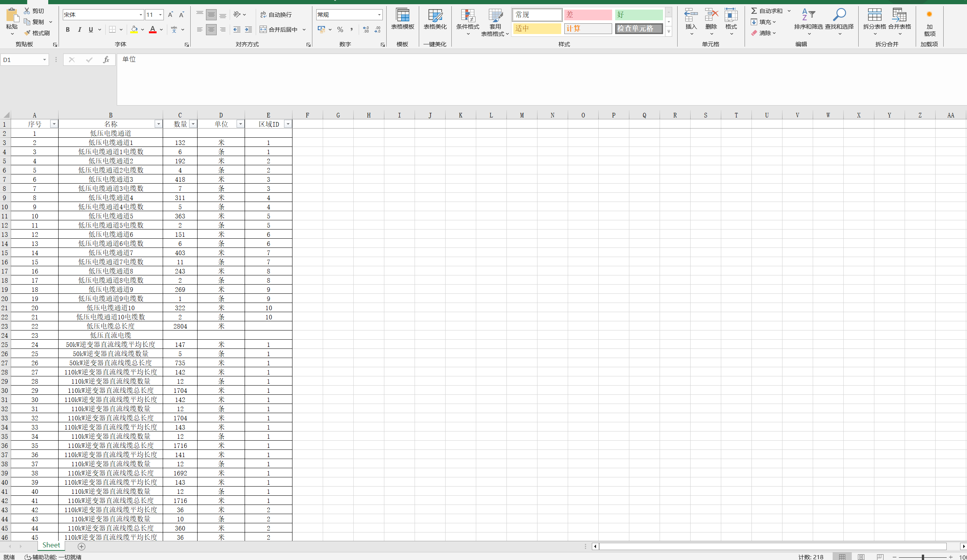This screenshot has height=560, width=967.
Task: Click 表格美化 beautify table
Action: coord(435,19)
